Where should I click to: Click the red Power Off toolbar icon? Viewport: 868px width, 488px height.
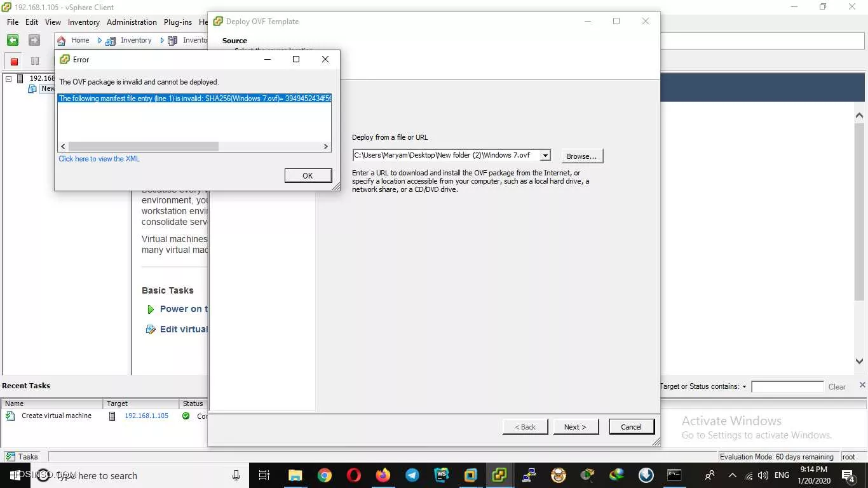pos(14,62)
